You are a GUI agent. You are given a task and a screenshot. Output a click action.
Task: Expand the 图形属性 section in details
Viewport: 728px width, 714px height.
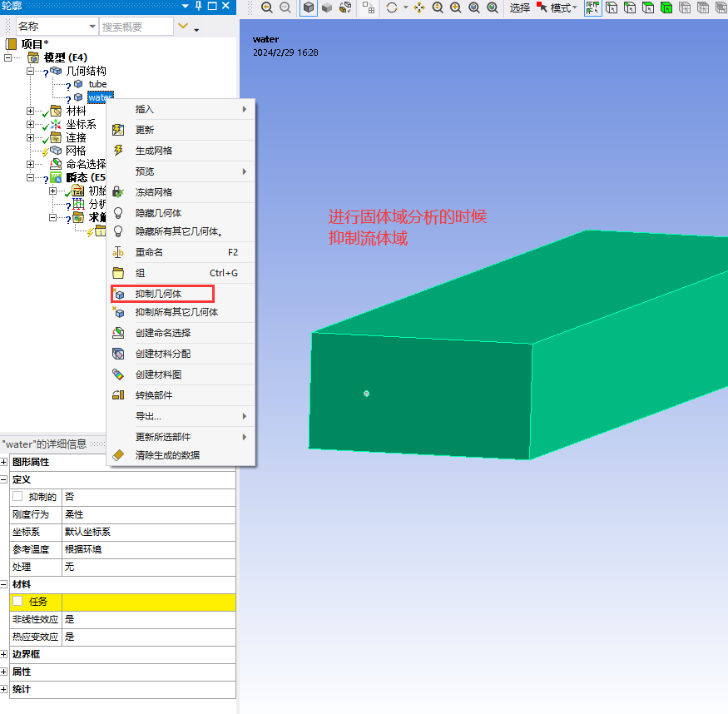[4, 462]
